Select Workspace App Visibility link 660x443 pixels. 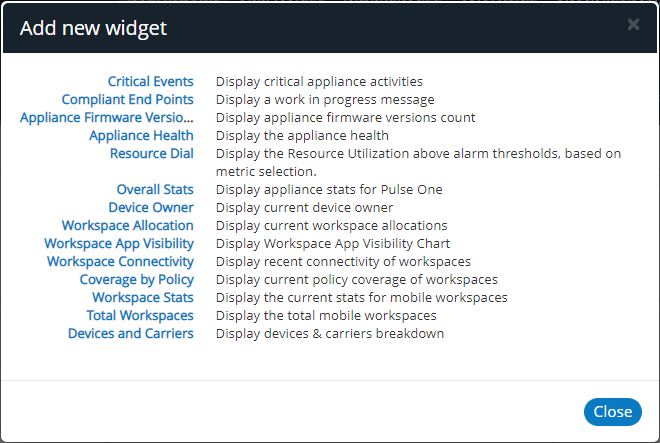119,243
